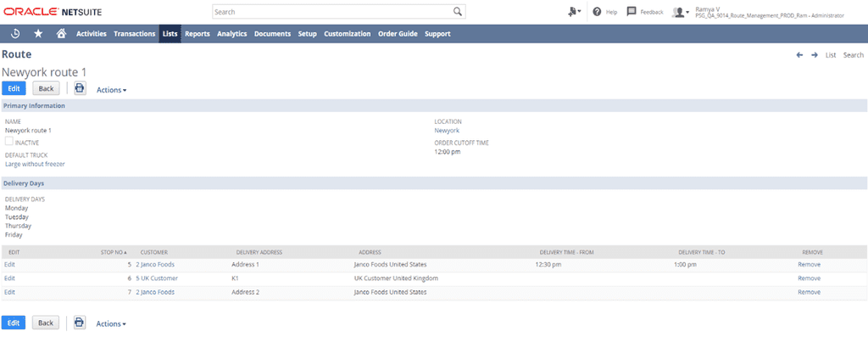Click the bottom print icon
The width and height of the screenshot is (868, 337).
(80, 323)
